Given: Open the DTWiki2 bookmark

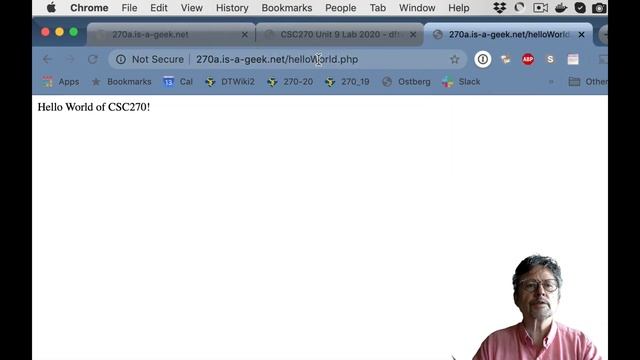Looking at the screenshot, I should point(230,82).
